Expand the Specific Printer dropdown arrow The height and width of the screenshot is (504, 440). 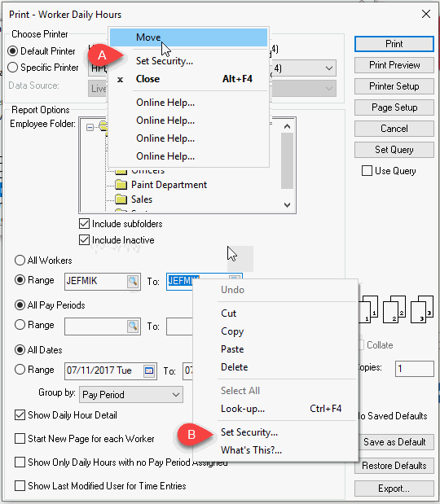coord(328,68)
